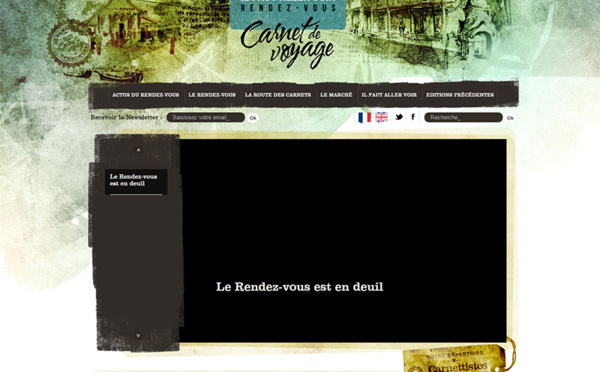The width and height of the screenshot is (600, 372).
Task: Submit search with Ok button
Action: 510,118
